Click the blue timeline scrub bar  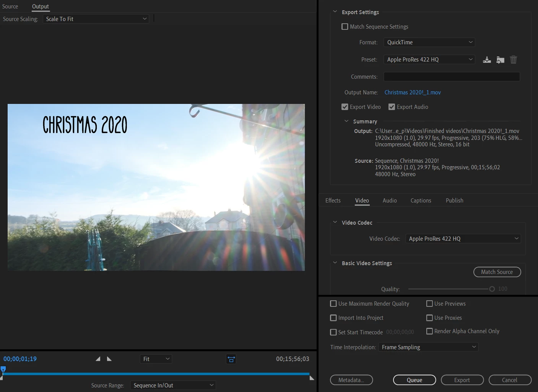(x=156, y=374)
